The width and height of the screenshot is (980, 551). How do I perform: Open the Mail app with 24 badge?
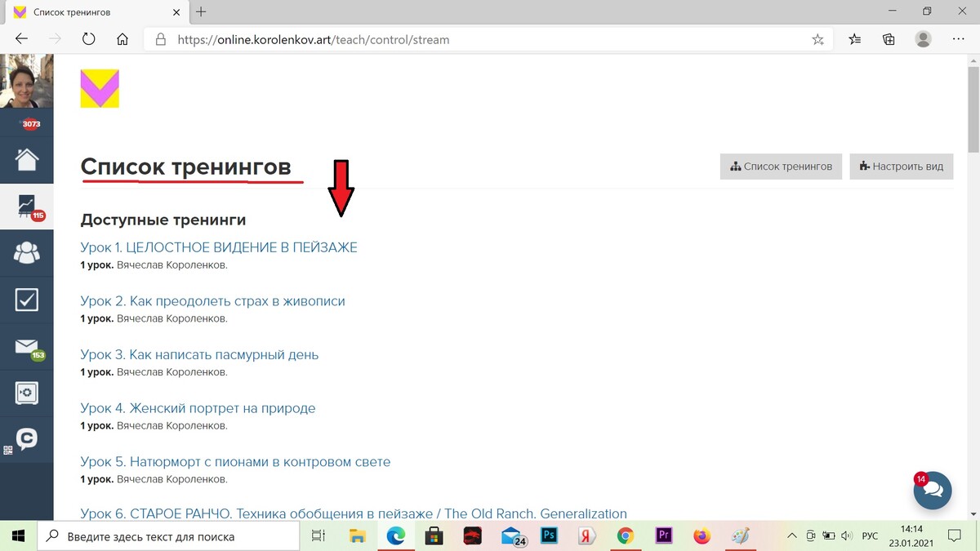(512, 535)
